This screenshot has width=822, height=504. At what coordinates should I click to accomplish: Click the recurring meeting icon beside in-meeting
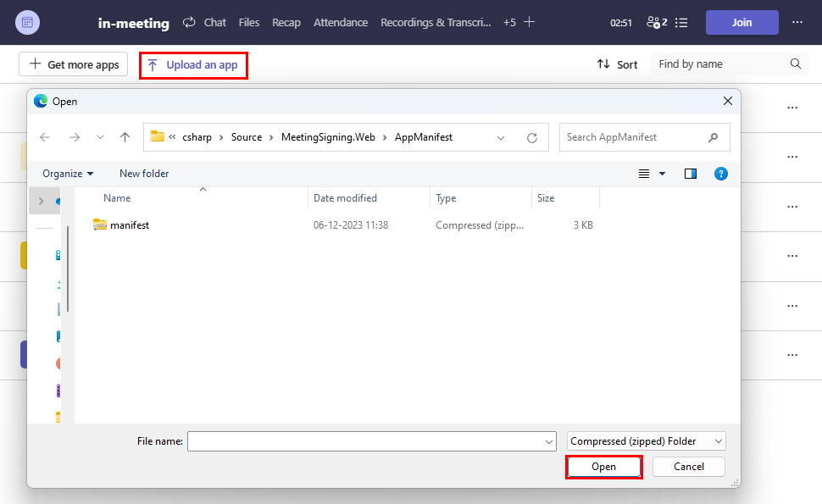pyautogui.click(x=189, y=22)
